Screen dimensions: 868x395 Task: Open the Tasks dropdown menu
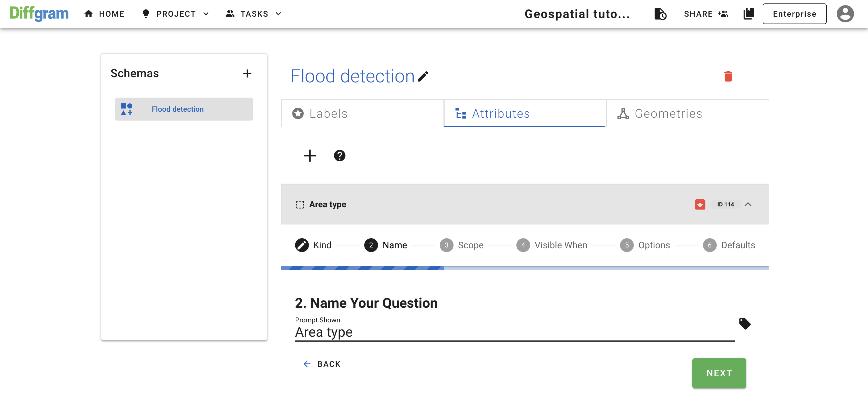(x=253, y=14)
